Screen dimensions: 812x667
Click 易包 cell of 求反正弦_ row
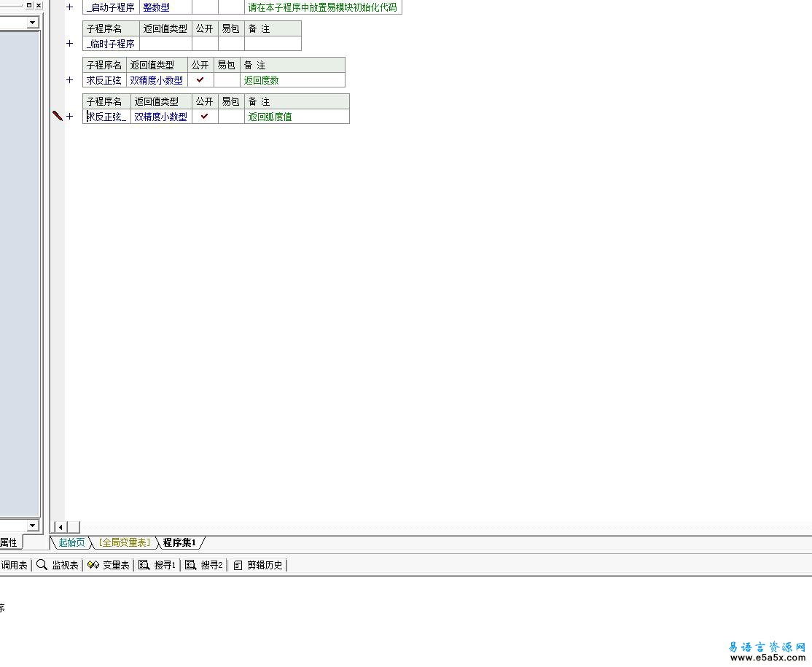click(231, 117)
